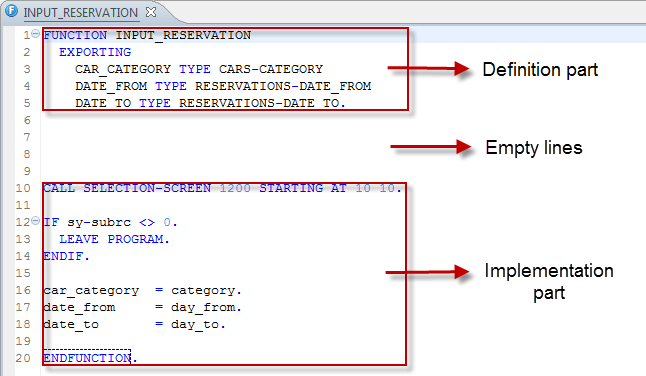Click line number 20 in gutter

[23, 358]
